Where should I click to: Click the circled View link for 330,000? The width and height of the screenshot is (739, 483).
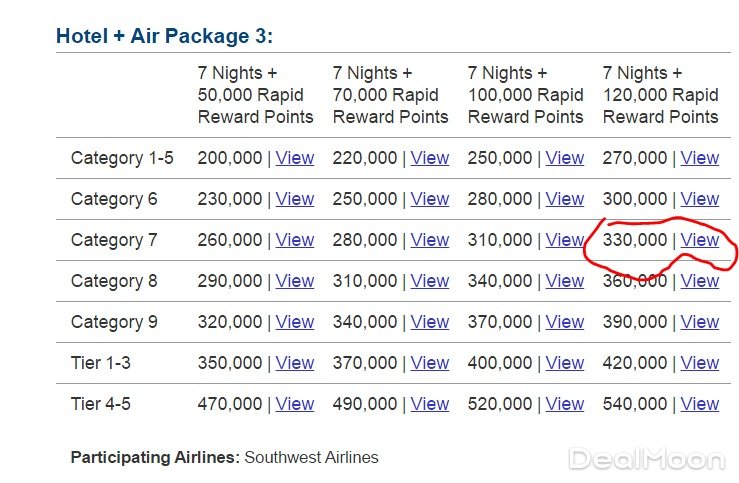699,240
